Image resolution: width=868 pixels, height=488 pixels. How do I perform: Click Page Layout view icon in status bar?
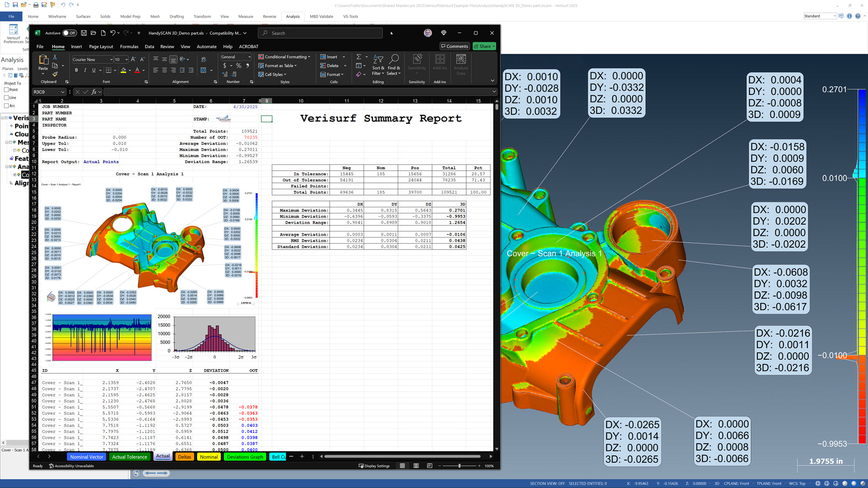(416, 466)
